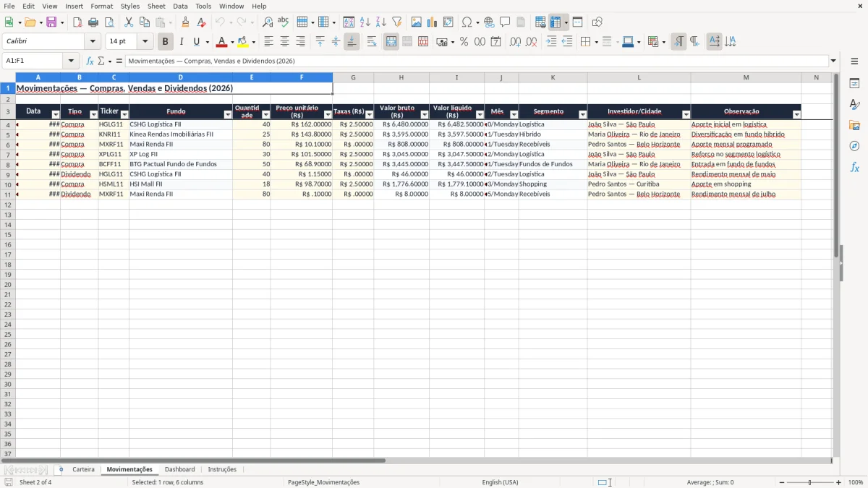Click the Print icon

[93, 22]
